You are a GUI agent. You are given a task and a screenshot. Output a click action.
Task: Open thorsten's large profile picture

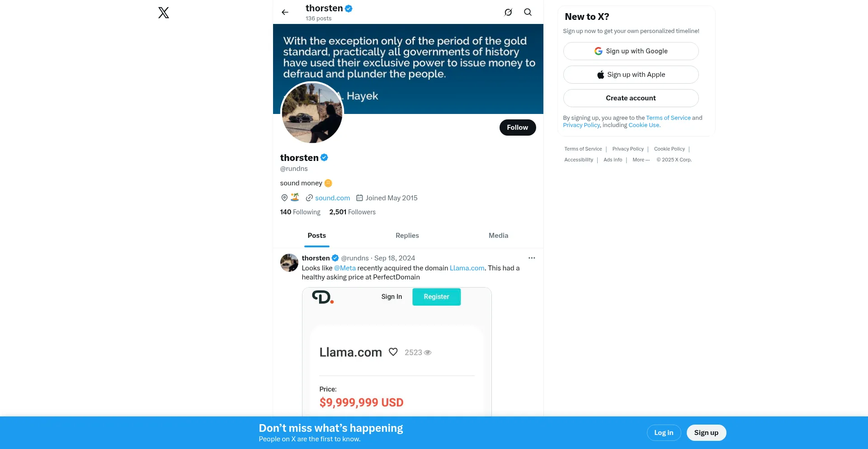click(312, 113)
